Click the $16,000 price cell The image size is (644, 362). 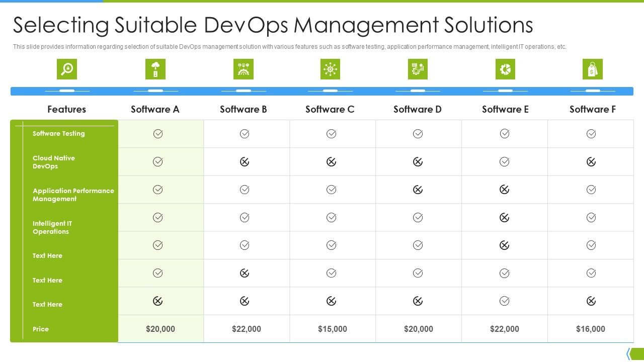[591, 329]
